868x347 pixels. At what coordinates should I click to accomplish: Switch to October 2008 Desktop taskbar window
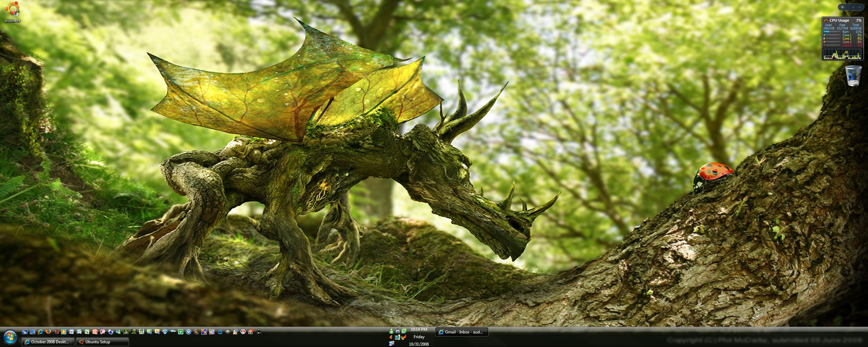tap(48, 342)
